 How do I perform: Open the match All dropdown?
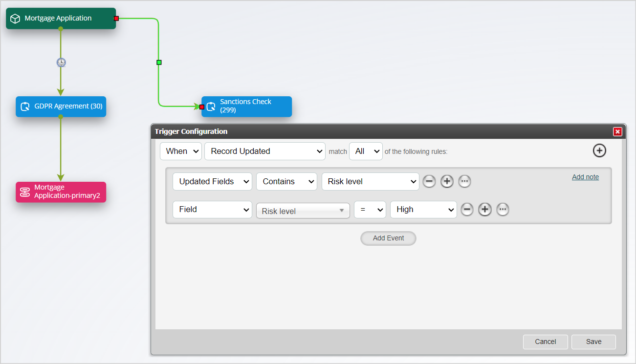(x=366, y=151)
